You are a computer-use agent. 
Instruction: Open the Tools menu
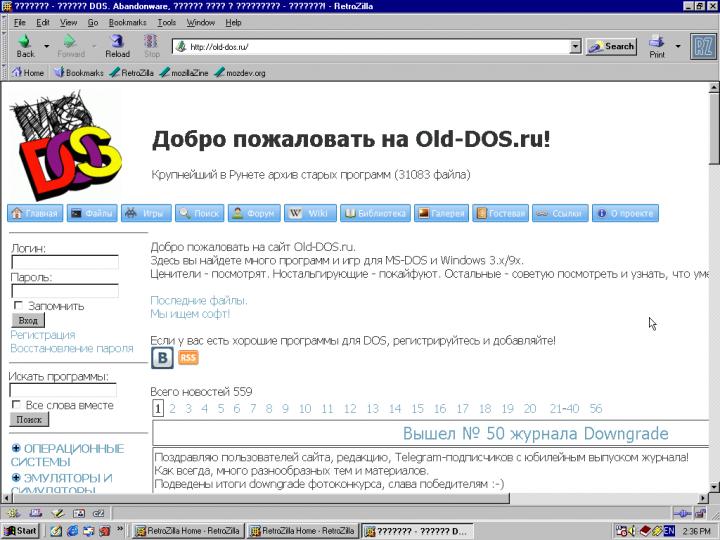(167, 22)
